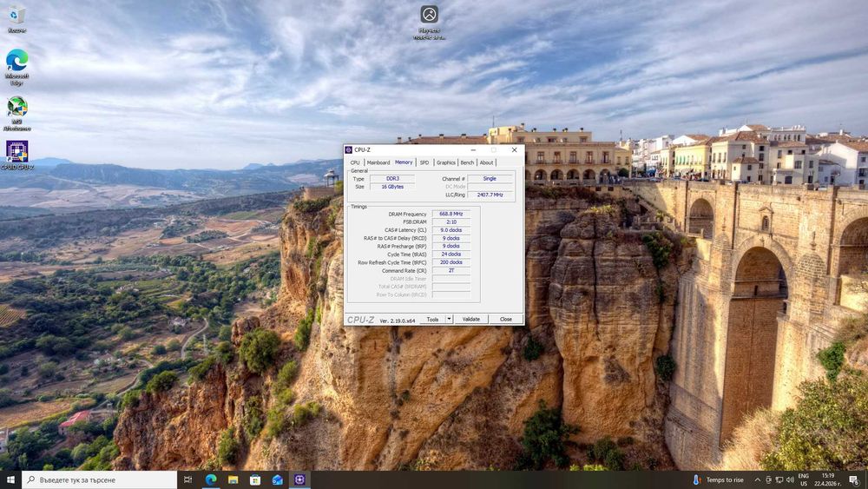
Task: Click the ENG US language indicator
Action: [x=803, y=479]
